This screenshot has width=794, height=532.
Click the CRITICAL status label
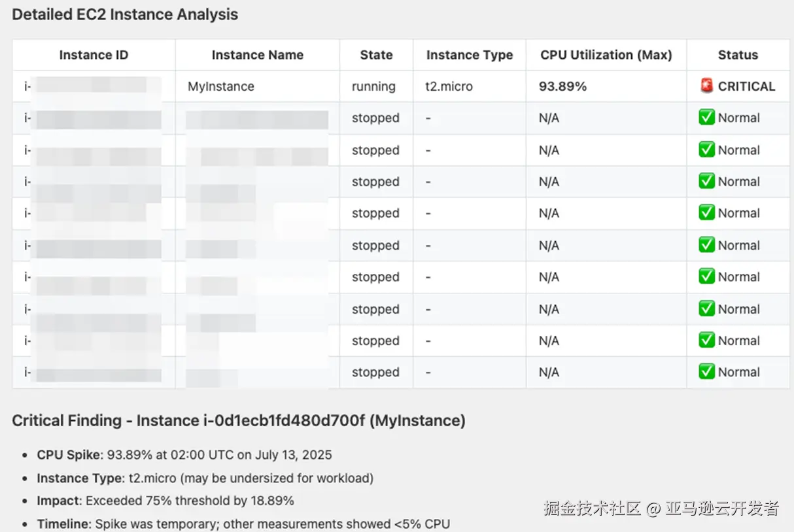pyautogui.click(x=746, y=86)
